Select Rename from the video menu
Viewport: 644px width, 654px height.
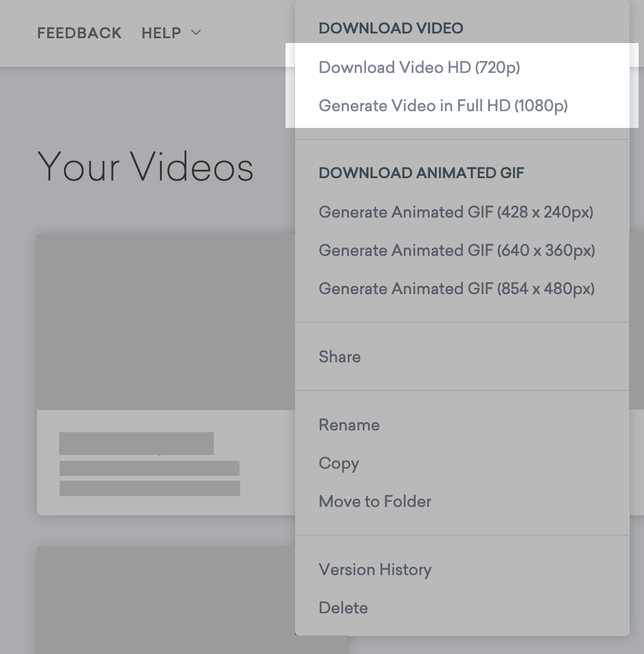349,425
